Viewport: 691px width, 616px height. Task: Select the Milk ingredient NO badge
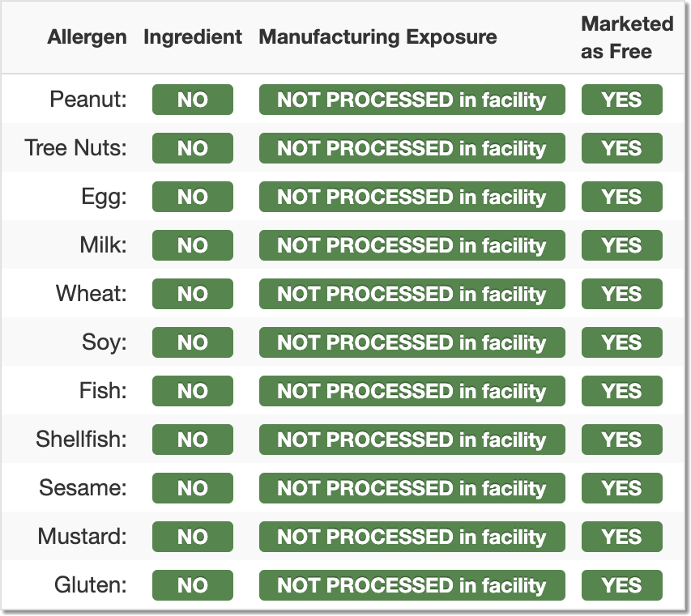click(193, 245)
